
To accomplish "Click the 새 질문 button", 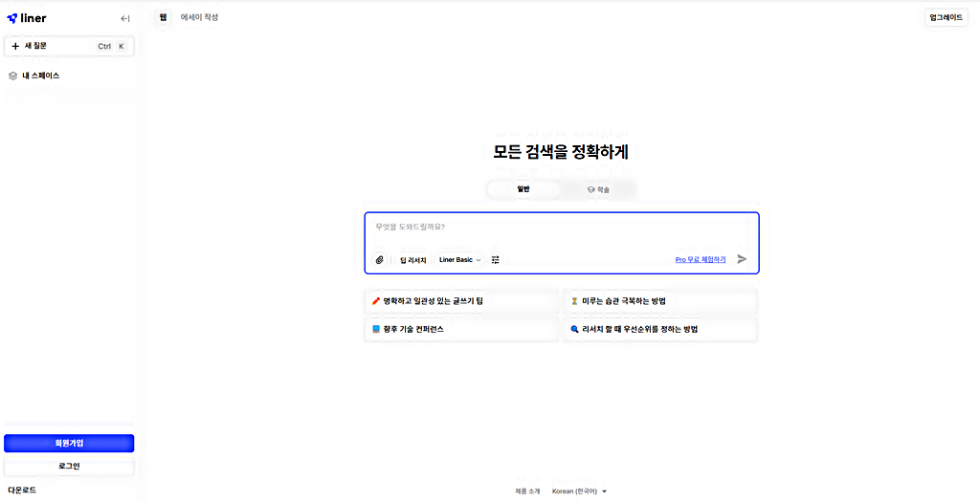I will 69,46.
